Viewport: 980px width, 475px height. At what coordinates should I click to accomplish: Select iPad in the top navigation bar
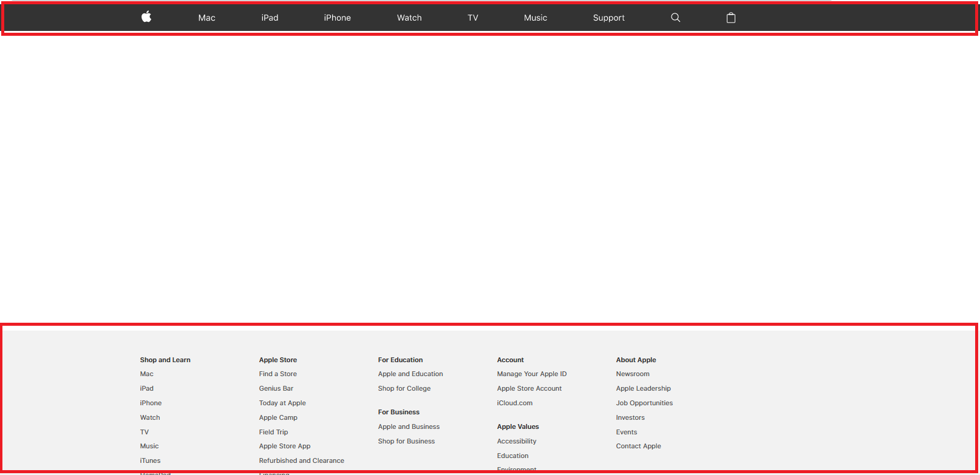pyautogui.click(x=270, y=18)
